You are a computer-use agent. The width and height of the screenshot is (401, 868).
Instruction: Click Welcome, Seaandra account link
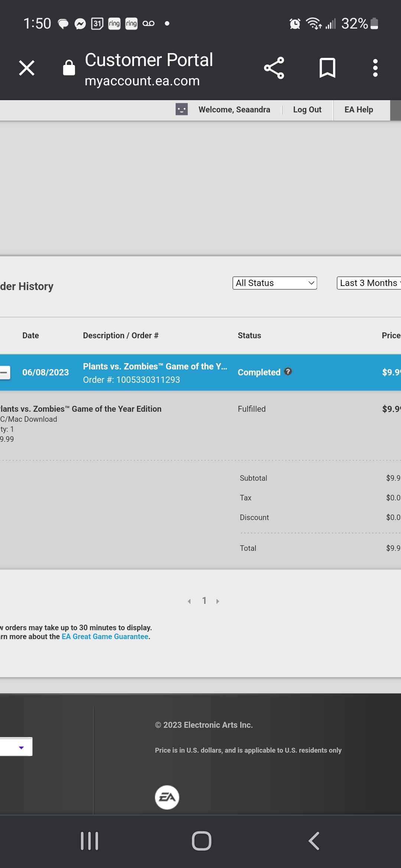[234, 110]
